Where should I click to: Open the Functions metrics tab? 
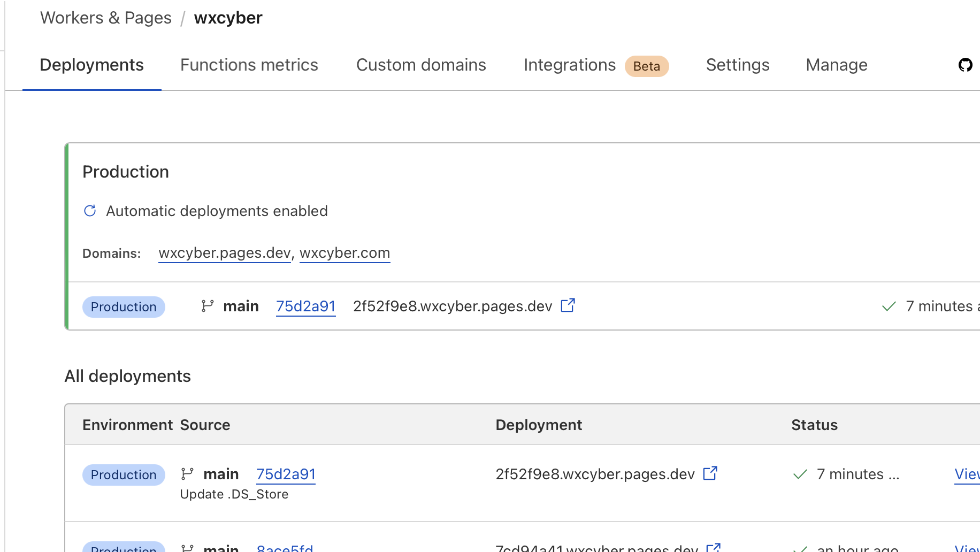click(x=249, y=65)
